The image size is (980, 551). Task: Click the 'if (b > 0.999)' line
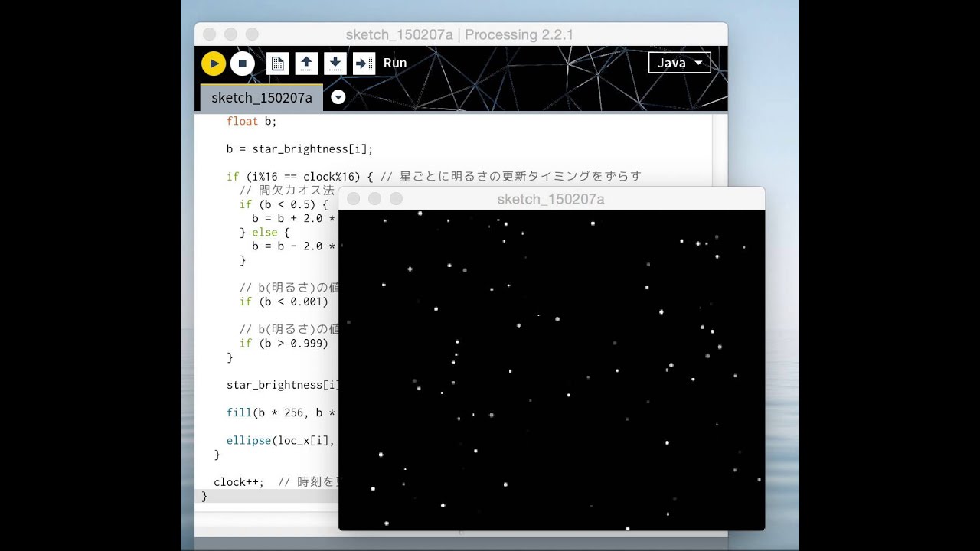[284, 344]
